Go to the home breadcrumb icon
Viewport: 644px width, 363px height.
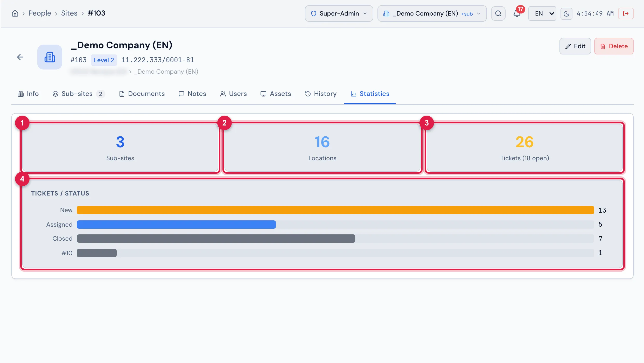click(15, 13)
